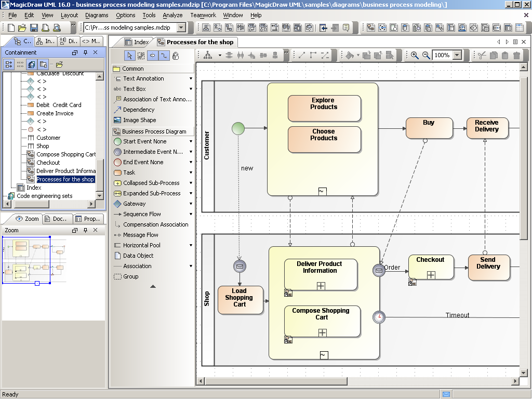This screenshot has height=399, width=532.
Task: Click the Timeout timer event icon
Action: [379, 317]
